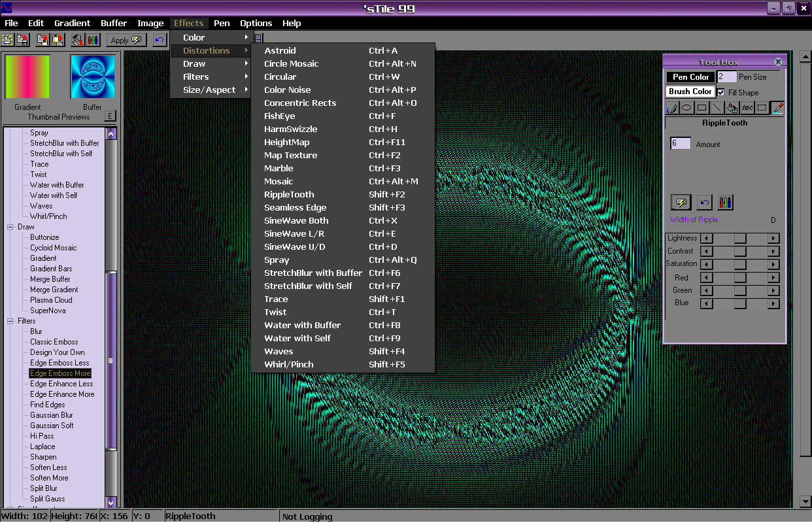Select the dashed rectangle selection tool
This screenshot has width=812, height=523.
762,108
